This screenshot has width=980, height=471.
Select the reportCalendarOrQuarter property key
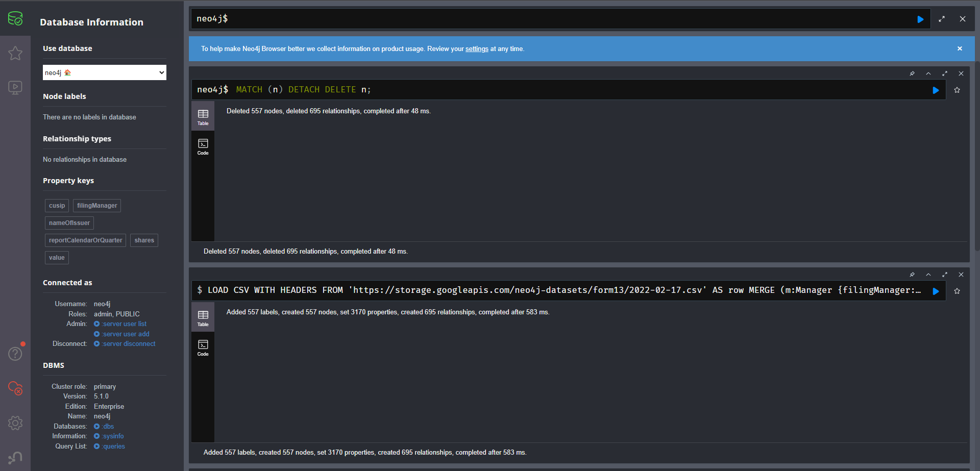coord(85,240)
